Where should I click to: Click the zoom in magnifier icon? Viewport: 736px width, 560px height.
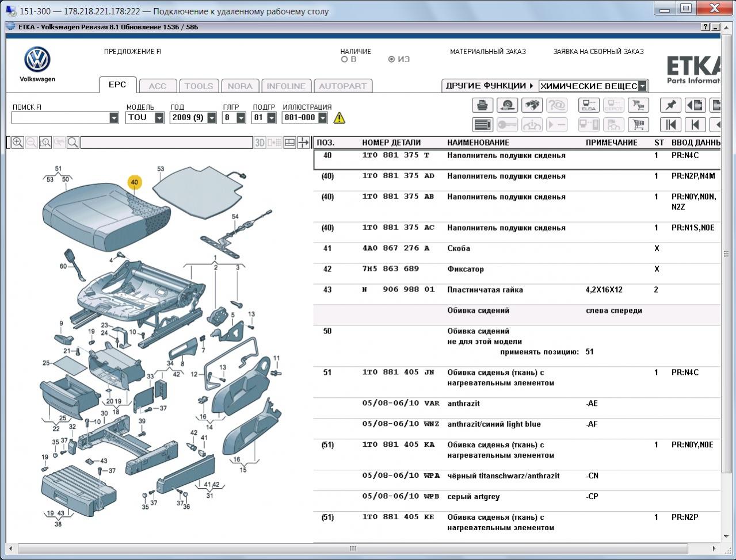click(x=18, y=143)
